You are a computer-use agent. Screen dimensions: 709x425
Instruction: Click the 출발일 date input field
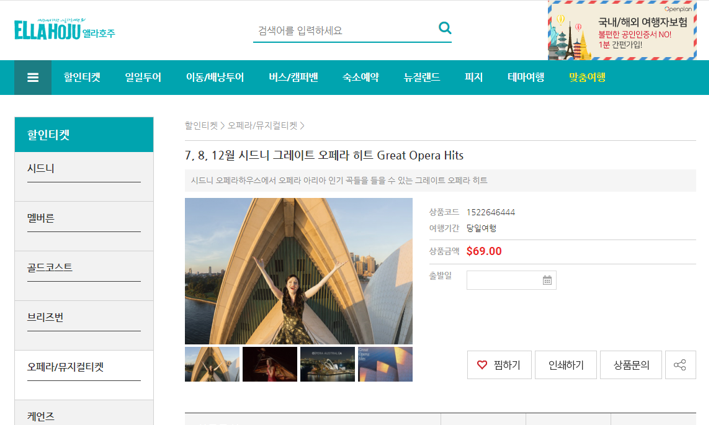(511, 280)
